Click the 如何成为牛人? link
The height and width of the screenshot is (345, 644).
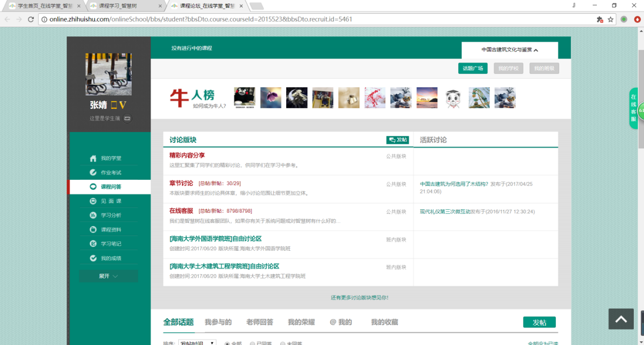tap(209, 106)
